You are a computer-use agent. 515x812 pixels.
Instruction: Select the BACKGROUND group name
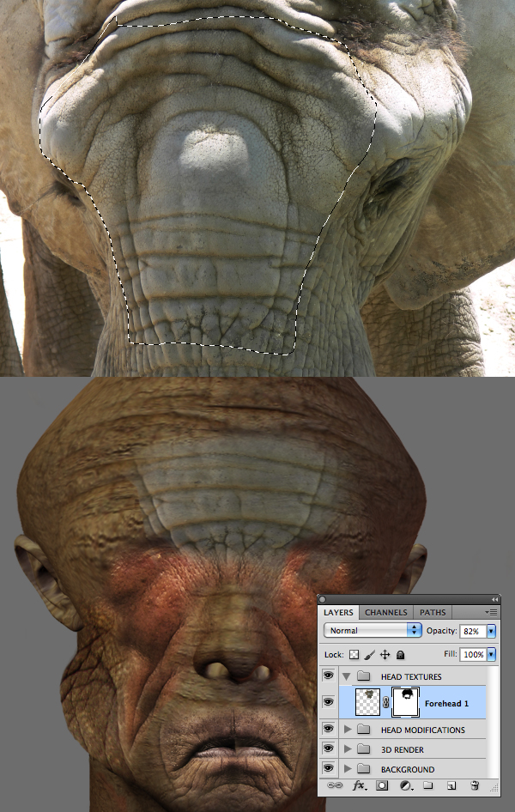[x=408, y=770]
